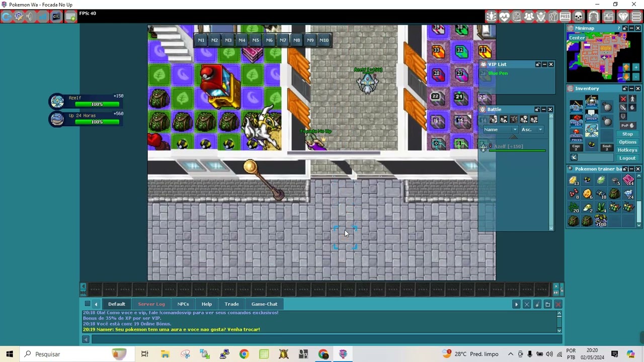Minimize the Pokemon trainer bag panel
Viewport: 644px width, 362px height.
631,169
